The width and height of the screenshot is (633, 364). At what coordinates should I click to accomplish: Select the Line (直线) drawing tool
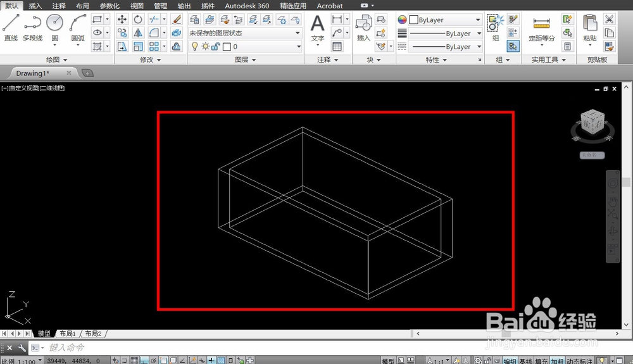coord(11,27)
